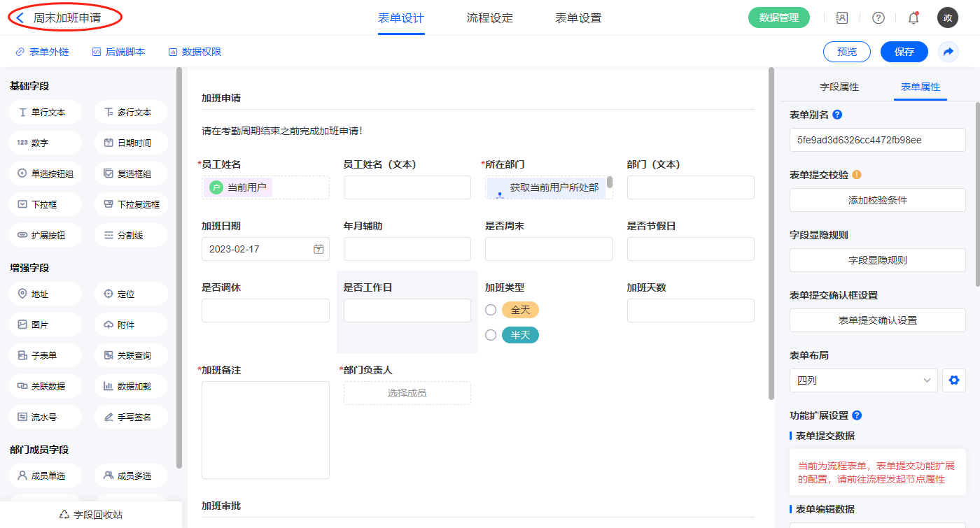Click the 添加校验条件 button

877,200
